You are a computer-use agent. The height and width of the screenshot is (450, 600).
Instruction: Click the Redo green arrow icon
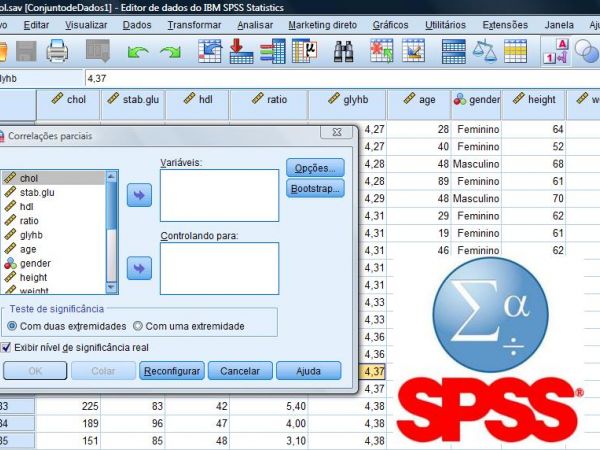[173, 50]
